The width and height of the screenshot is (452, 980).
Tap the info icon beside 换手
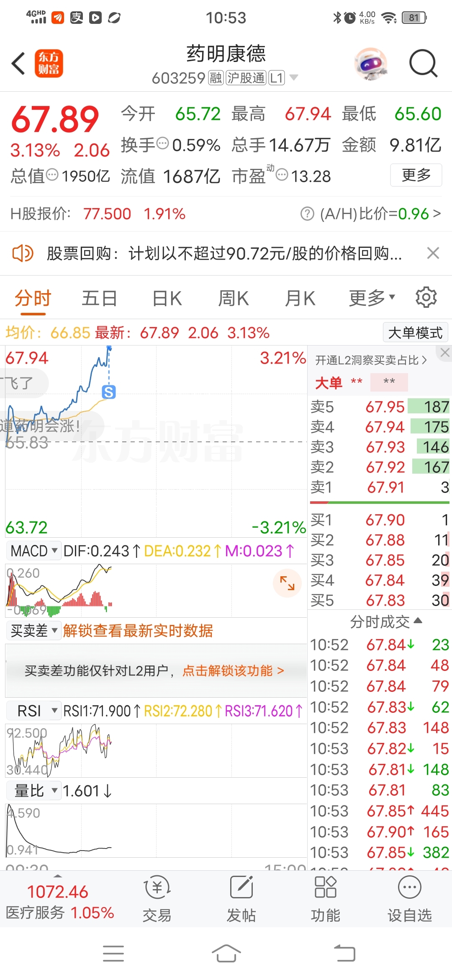(x=162, y=143)
